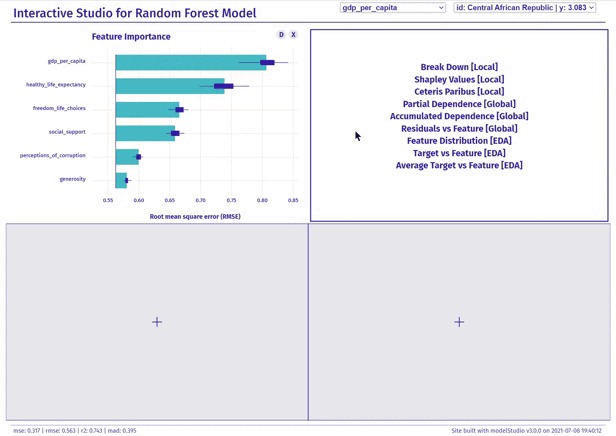Pick Accumulated Dependence [Global] plot

coord(459,116)
